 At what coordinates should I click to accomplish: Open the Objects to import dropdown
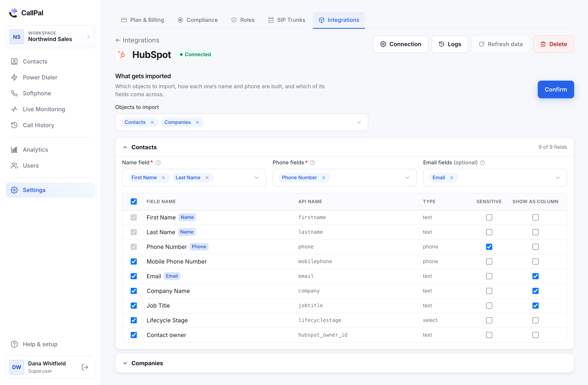pyautogui.click(x=242, y=122)
